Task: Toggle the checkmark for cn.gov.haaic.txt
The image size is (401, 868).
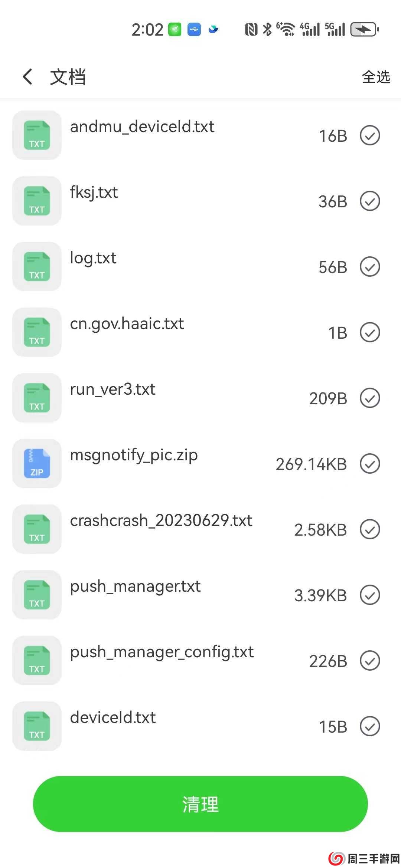Action: (370, 332)
